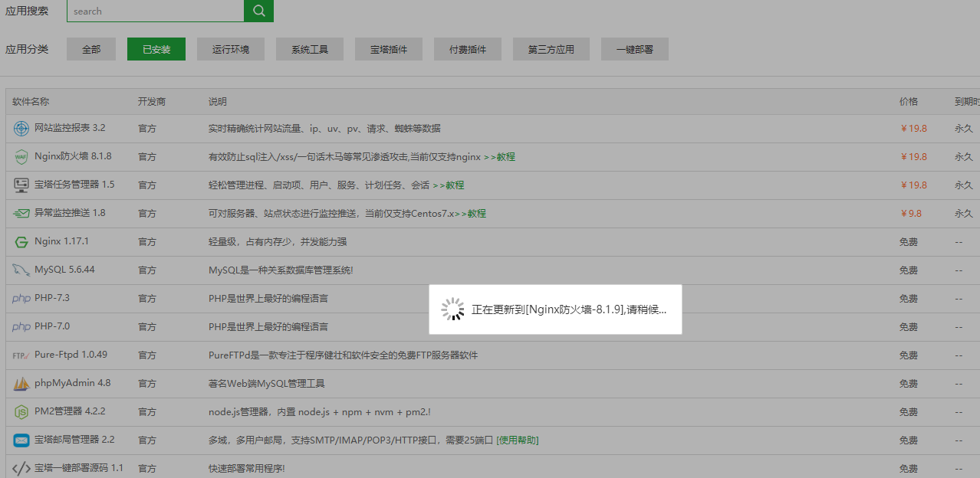Image resolution: width=980 pixels, height=478 pixels.
Task: Open the Nginx 1.17.1 hexagon icon
Action: click(x=21, y=242)
